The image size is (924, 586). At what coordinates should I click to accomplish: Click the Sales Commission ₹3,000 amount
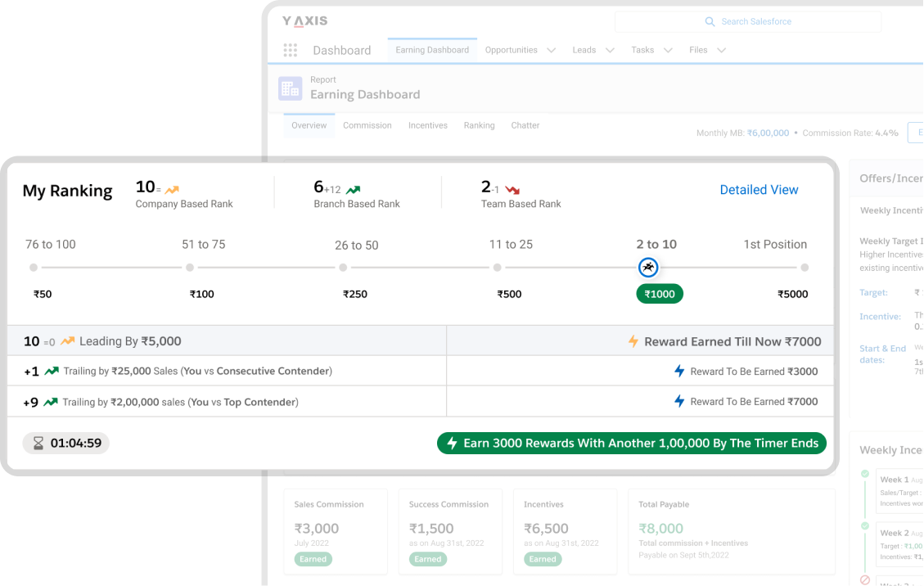[317, 528]
